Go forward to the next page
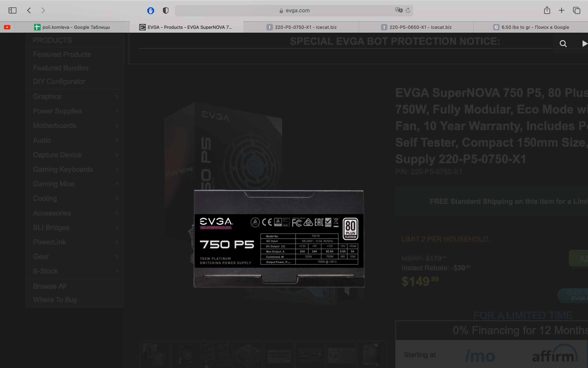Viewport: 588px width, 368px height. tap(43, 11)
